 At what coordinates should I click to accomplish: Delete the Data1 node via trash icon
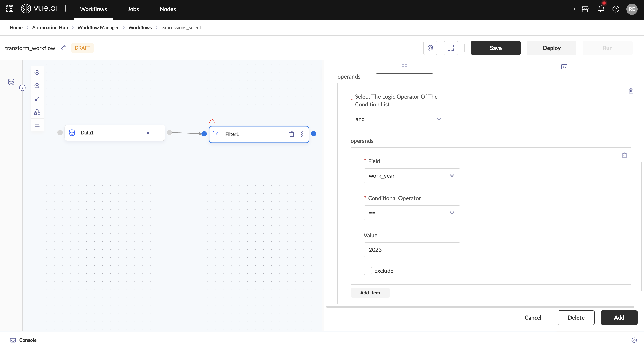148,133
